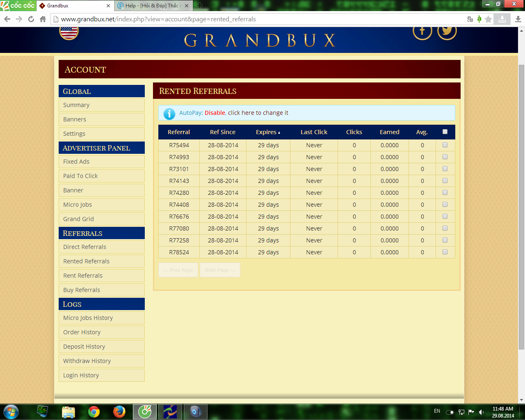Viewport: 525px width, 420px height.
Task: Open the gear-icon app in the taskbar
Action: pos(196,411)
